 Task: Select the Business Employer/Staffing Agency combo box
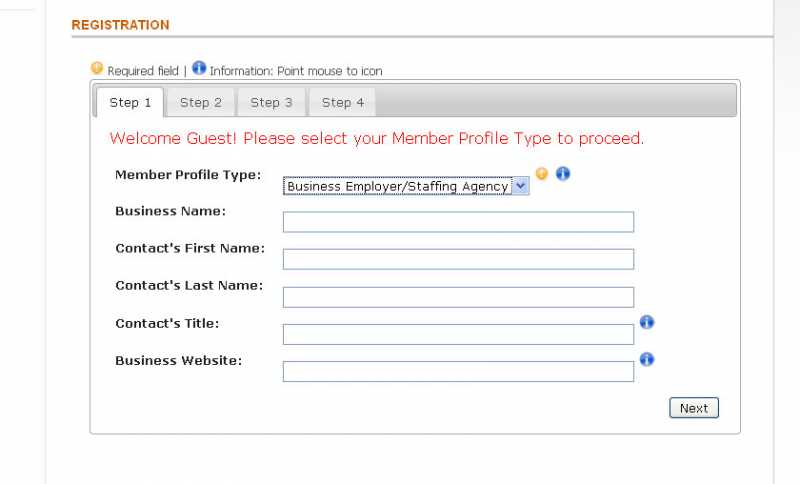(406, 186)
